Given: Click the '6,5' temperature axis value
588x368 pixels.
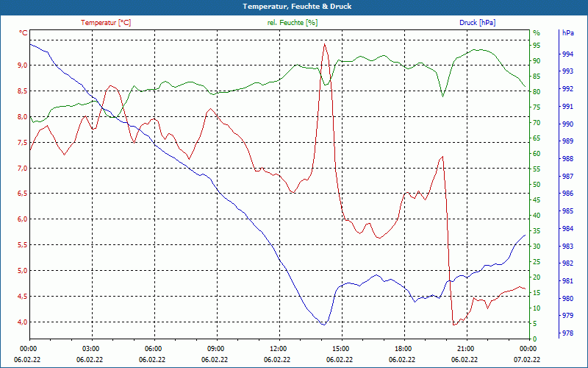Looking at the screenshot, I should (23, 194).
